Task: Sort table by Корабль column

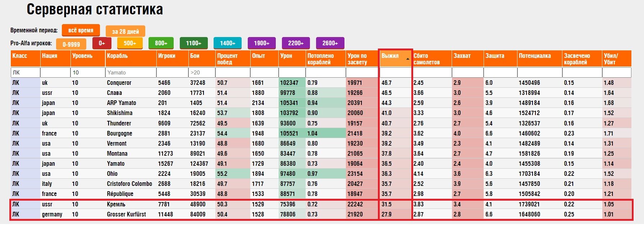Action: coord(131,59)
